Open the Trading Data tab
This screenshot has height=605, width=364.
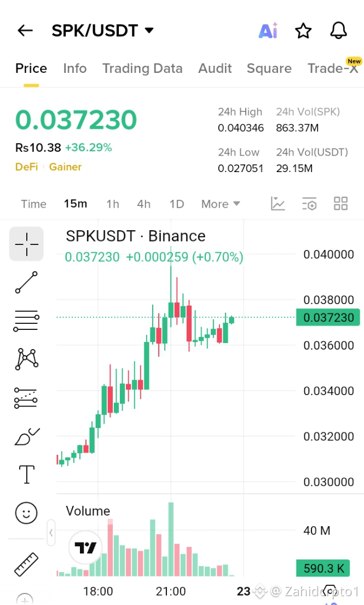(142, 69)
